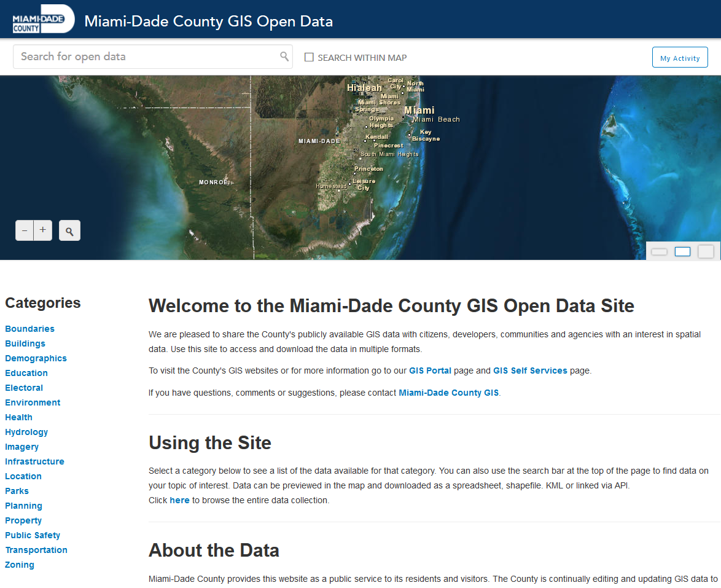This screenshot has width=721, height=588.
Task: Toggle the currently active map size setting
Action: 682,251
